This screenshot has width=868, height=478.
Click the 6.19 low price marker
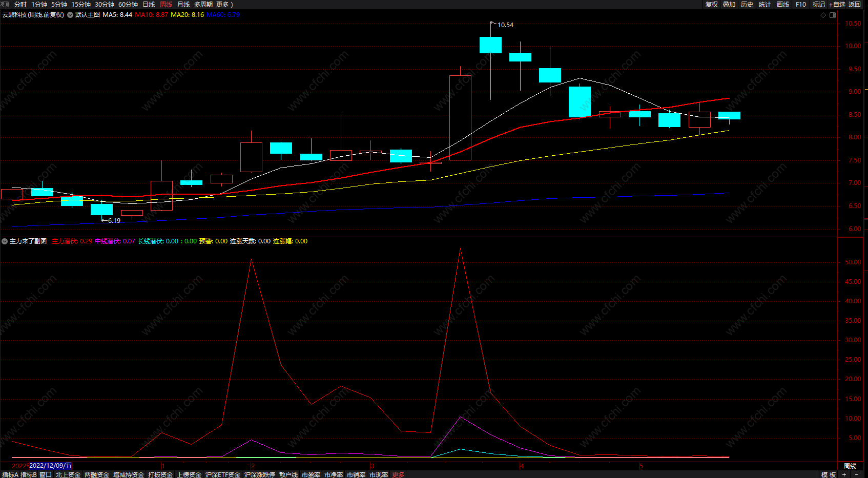pyautogui.click(x=114, y=221)
